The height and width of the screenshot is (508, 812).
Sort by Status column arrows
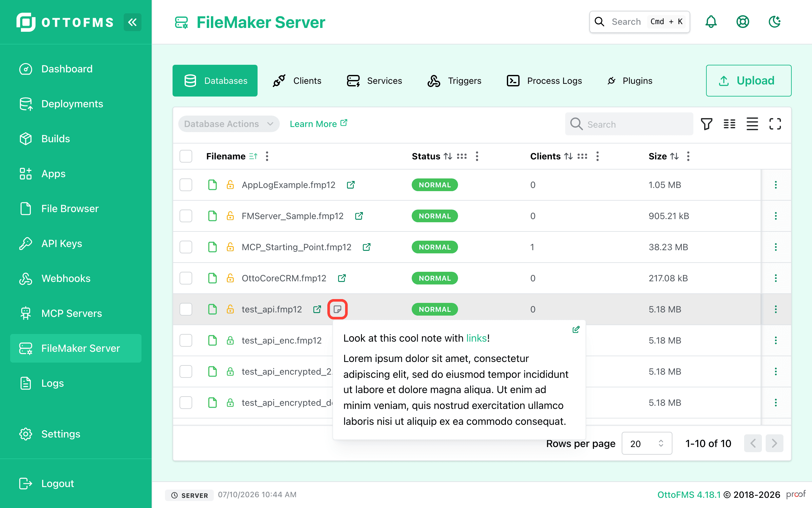point(448,156)
